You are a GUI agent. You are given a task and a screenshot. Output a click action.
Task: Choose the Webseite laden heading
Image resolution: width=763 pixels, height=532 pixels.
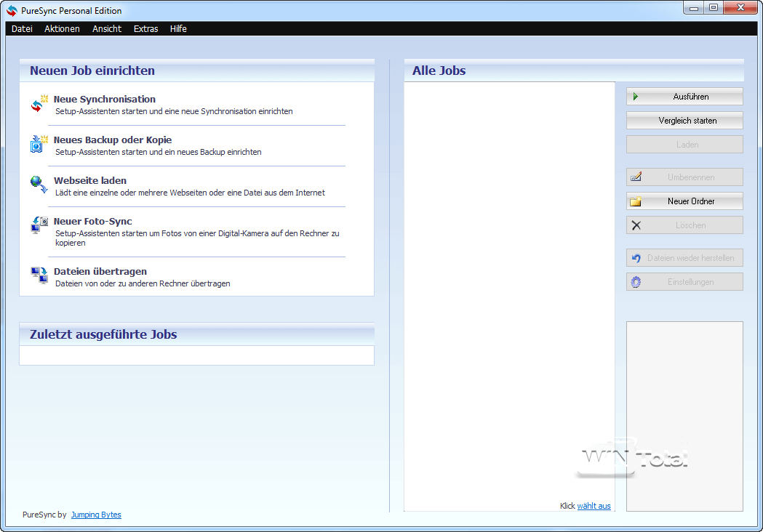[90, 180]
